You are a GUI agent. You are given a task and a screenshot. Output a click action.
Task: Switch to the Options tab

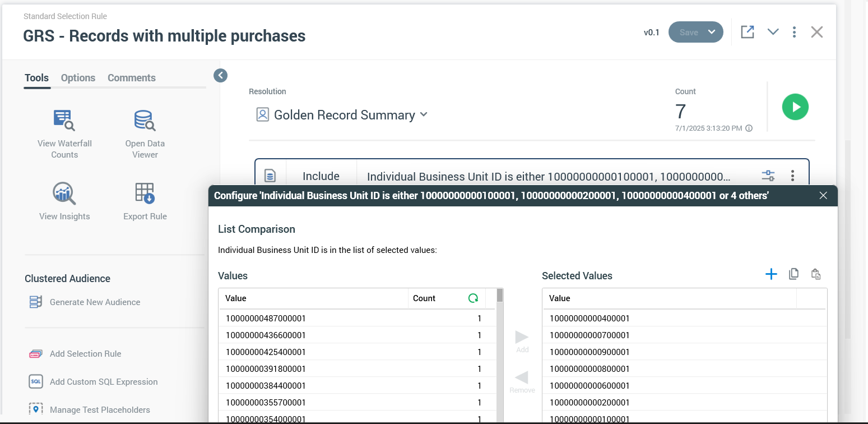click(x=78, y=78)
